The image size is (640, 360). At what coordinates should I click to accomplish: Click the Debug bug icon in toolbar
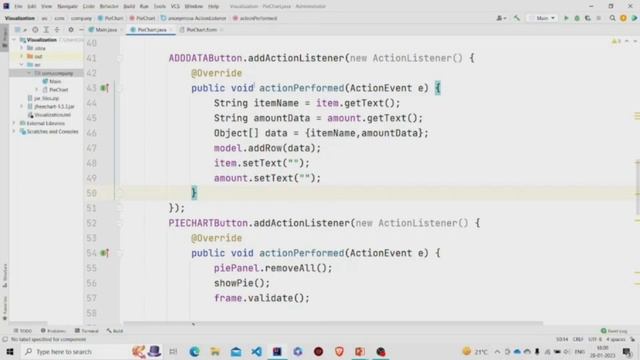pyautogui.click(x=577, y=18)
